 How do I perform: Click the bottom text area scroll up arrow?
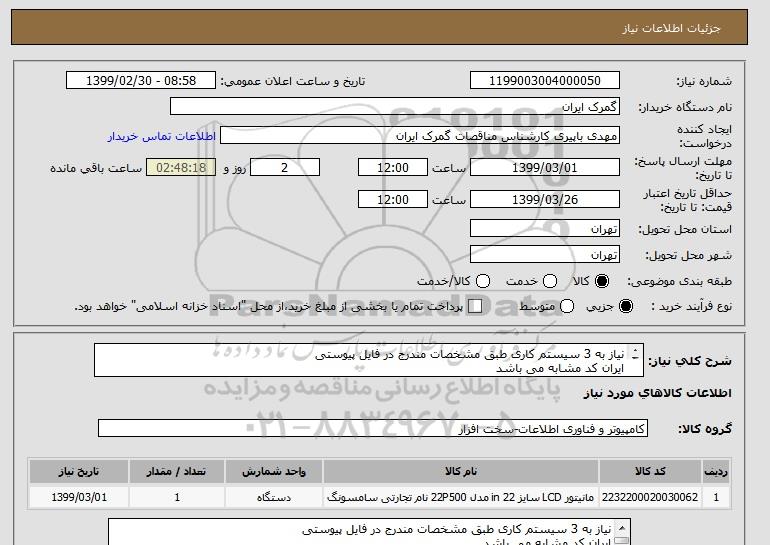pos(622,528)
